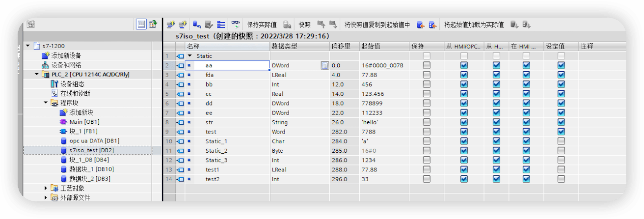Screen dimensions: 644x219
Task: Expand the 工艺对象 folder
Action: (46, 188)
